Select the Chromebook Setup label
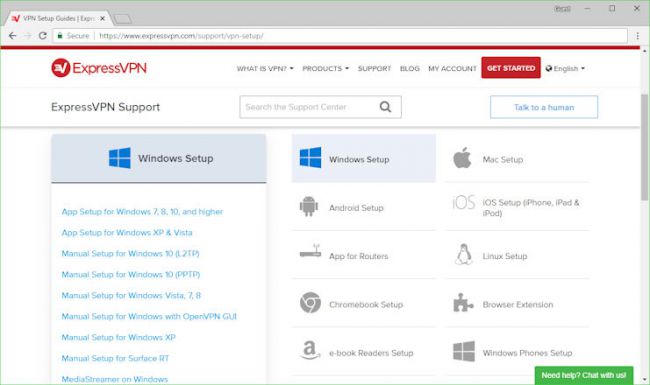Screen dimensions: 650x385 click(x=366, y=305)
